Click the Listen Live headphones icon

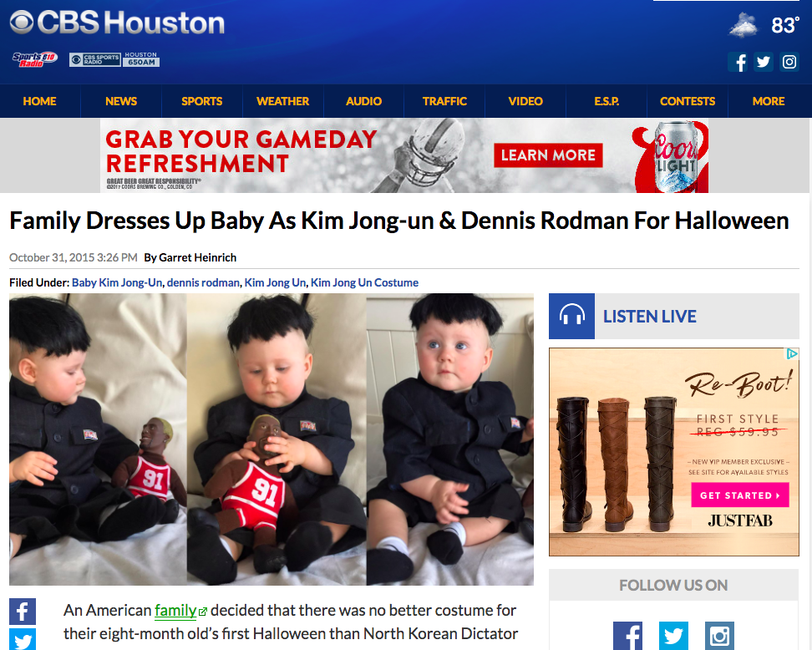[571, 316]
